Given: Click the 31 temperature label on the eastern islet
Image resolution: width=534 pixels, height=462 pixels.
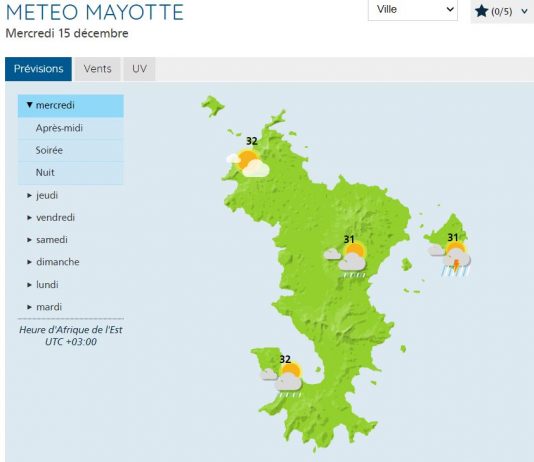Looking at the screenshot, I should click(x=453, y=237).
